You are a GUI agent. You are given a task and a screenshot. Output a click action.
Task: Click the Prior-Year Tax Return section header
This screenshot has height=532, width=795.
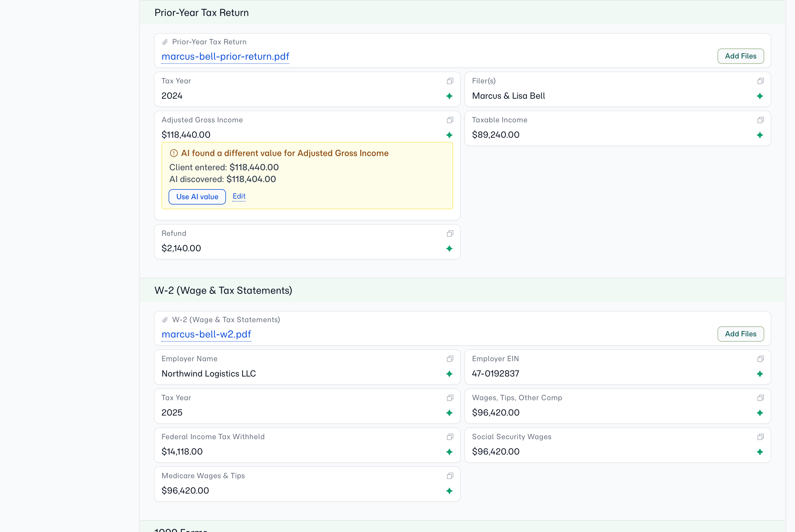[462, 12]
